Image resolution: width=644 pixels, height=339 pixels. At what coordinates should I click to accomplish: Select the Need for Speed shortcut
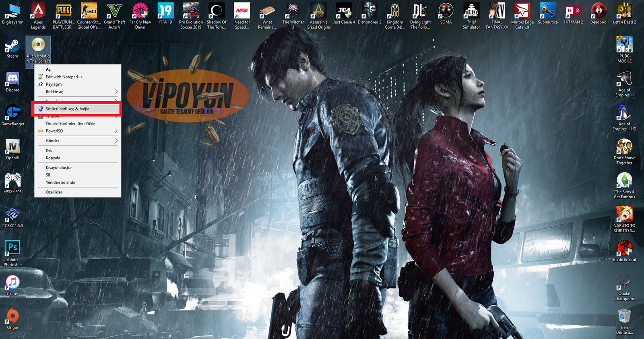pos(242,16)
